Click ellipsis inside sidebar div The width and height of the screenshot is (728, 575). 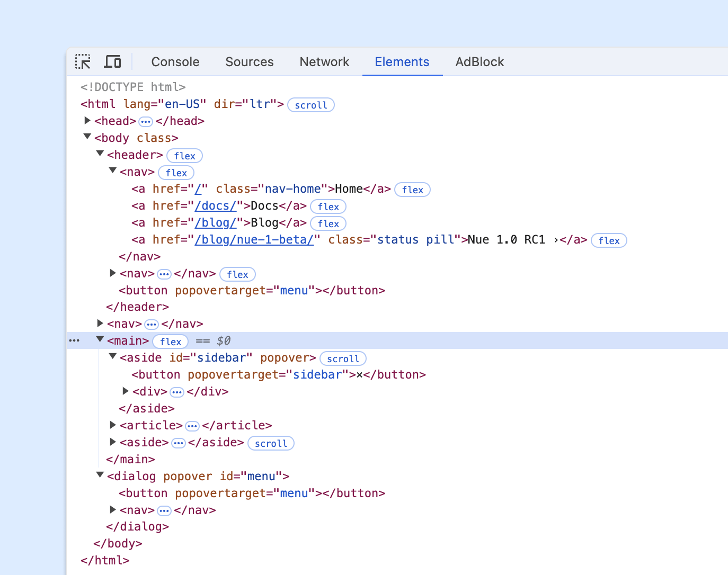coord(177,392)
